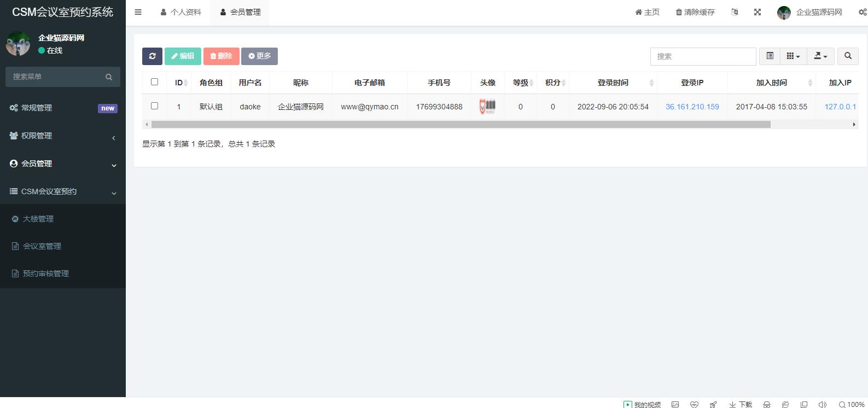Click the refresh table icon button
The width and height of the screenshot is (868, 408).
pyautogui.click(x=152, y=56)
